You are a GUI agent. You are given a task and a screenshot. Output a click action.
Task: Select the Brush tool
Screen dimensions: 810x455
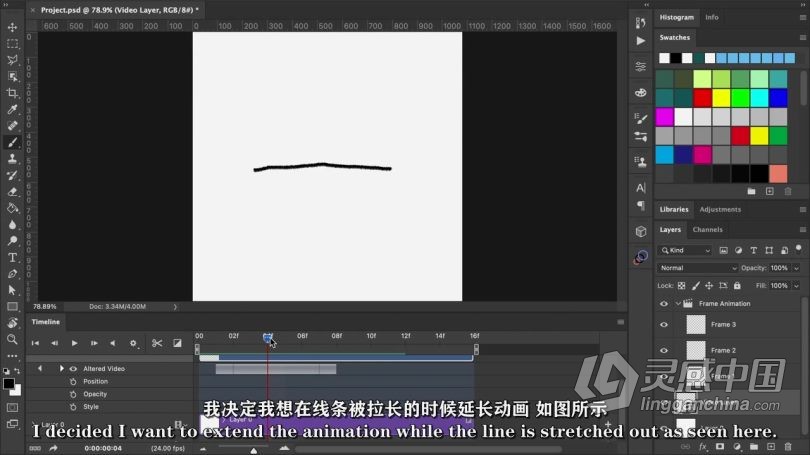(12, 143)
